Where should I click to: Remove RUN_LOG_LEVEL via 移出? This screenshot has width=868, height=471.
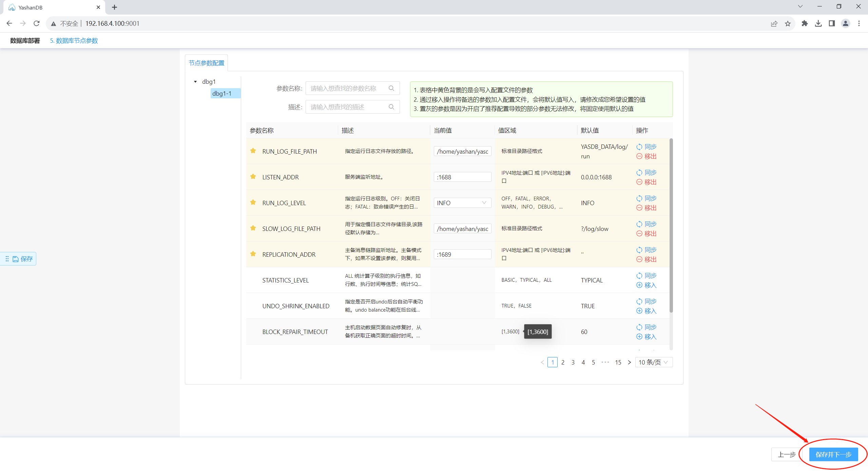647,208
